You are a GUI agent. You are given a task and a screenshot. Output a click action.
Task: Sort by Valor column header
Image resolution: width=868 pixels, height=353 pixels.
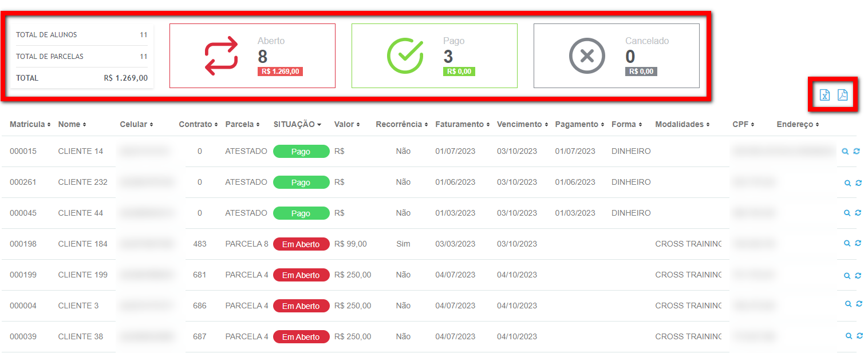[346, 124]
